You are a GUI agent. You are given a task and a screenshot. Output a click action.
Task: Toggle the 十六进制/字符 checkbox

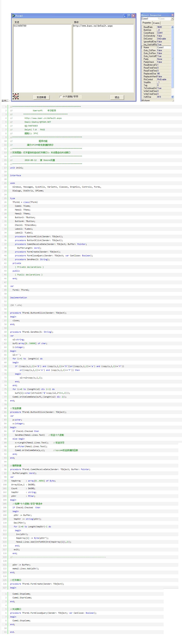pos(61,97)
